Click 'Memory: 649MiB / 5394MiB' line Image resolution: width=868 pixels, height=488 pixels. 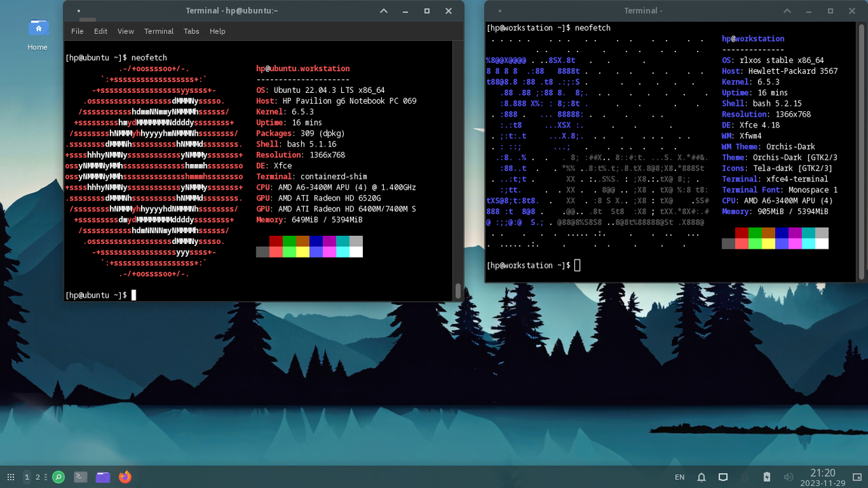tap(309, 220)
